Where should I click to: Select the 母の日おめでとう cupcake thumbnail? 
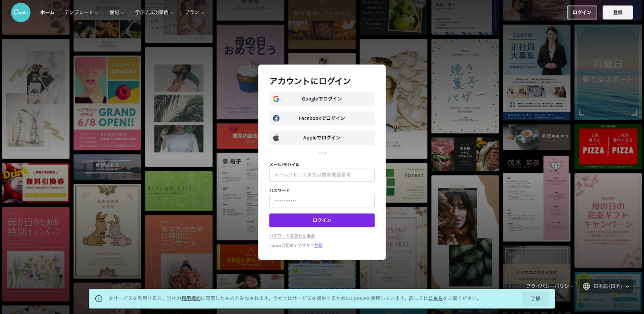[x=237, y=72]
